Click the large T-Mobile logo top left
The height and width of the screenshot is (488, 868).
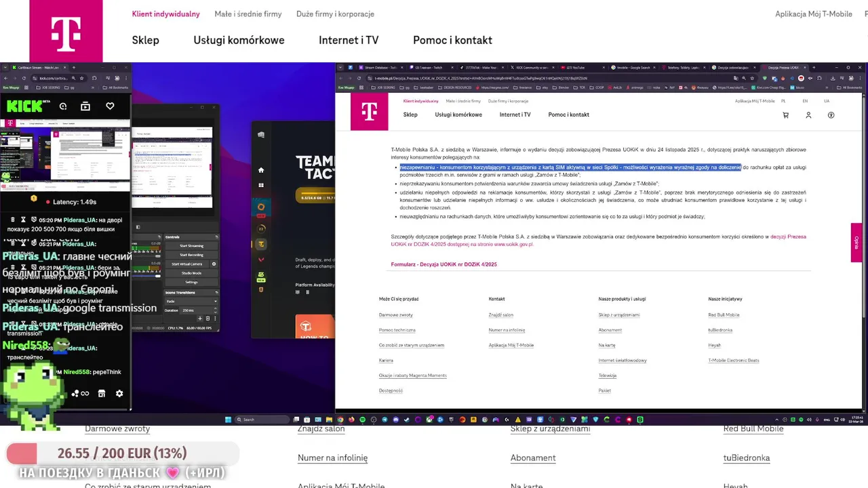pos(66,31)
